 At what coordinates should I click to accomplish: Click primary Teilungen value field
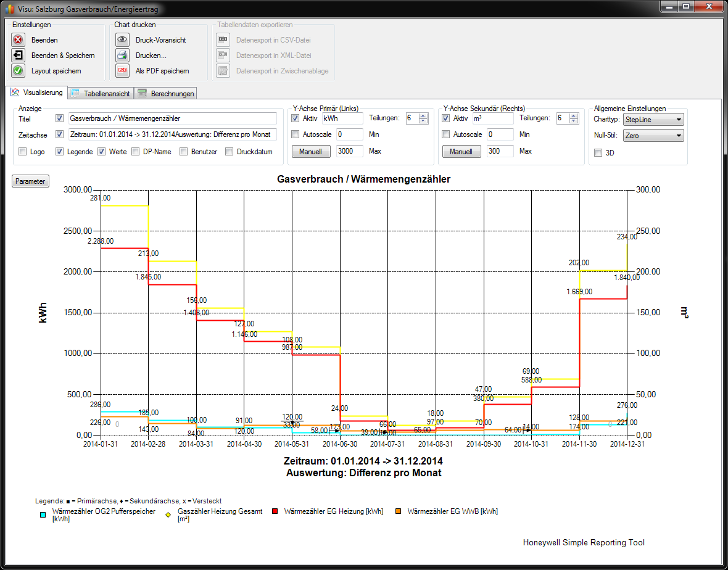tap(412, 118)
